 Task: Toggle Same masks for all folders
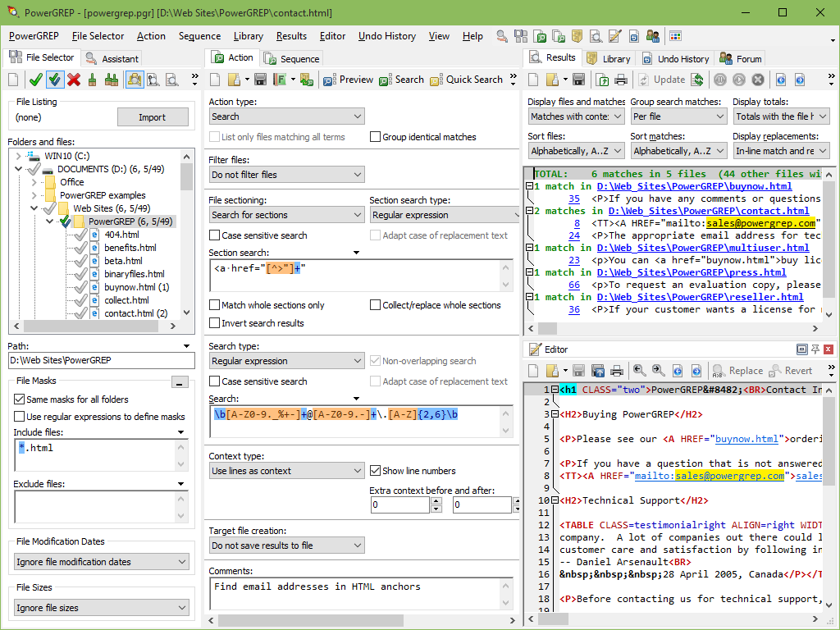(20, 399)
